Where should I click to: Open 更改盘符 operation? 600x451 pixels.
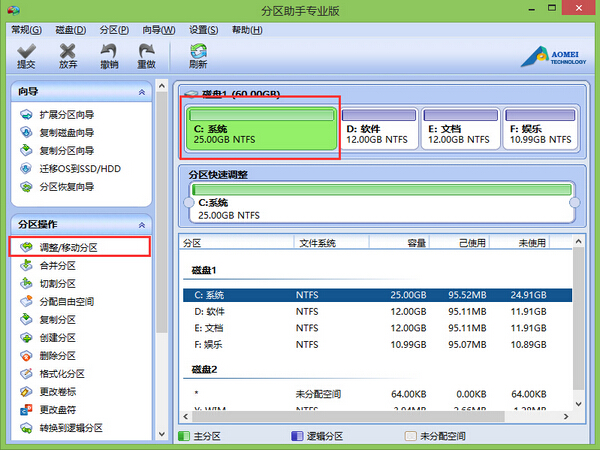click(x=57, y=410)
